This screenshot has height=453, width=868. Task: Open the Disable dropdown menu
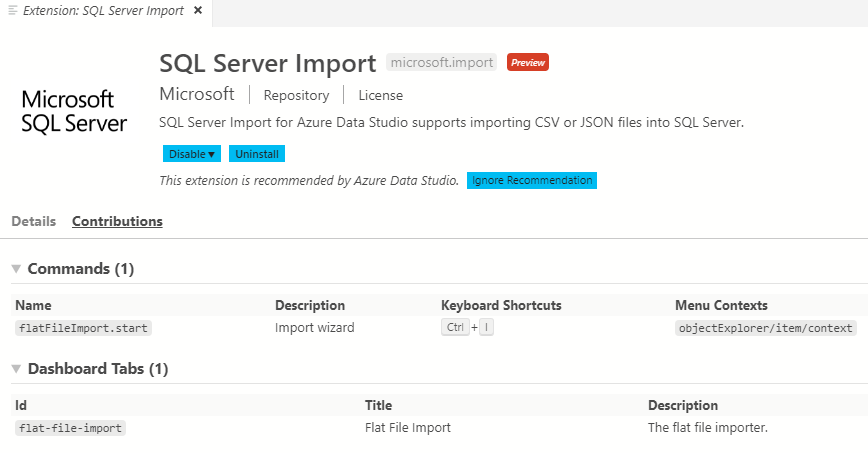192,154
